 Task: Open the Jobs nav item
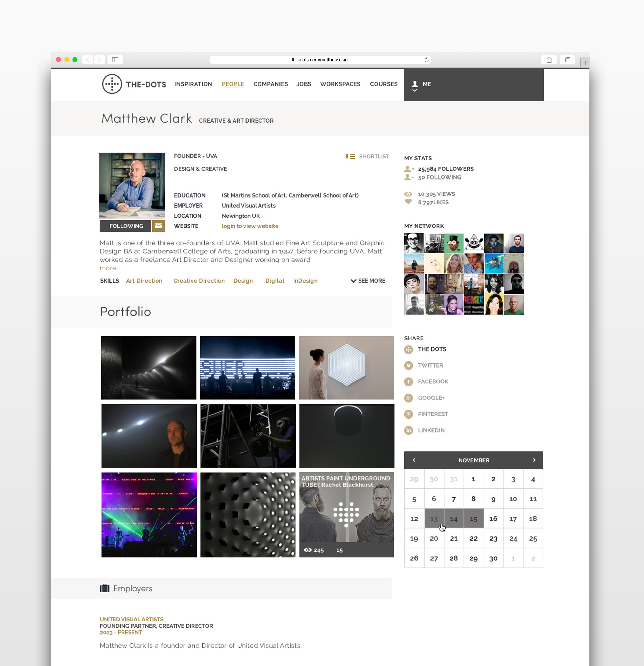304,84
